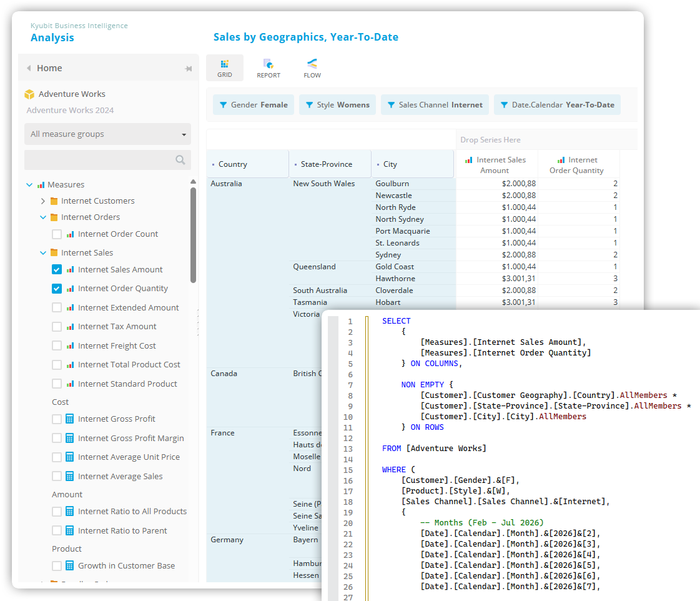This screenshot has height=601, width=700.
Task: Click the Internet Sales Amount column header icon
Action: pyautogui.click(x=469, y=160)
